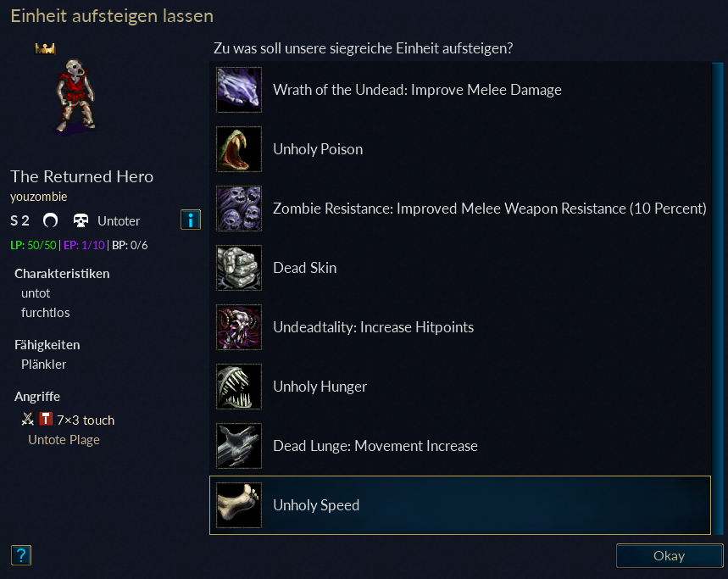The height and width of the screenshot is (579, 728).
Task: Select Zombie Resistance: Improved Melee Weapon Resistance option
Action: coord(460,209)
